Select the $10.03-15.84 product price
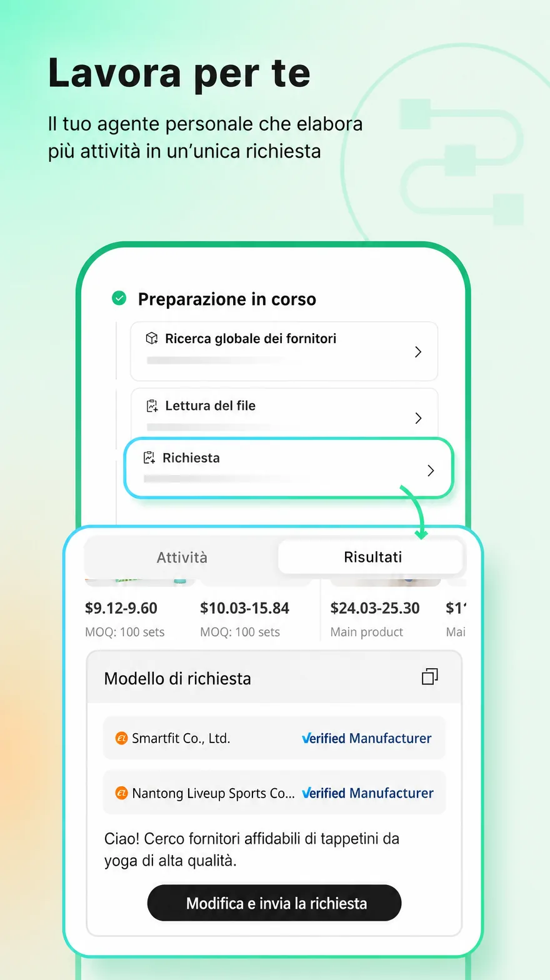This screenshot has height=980, width=550. click(244, 608)
